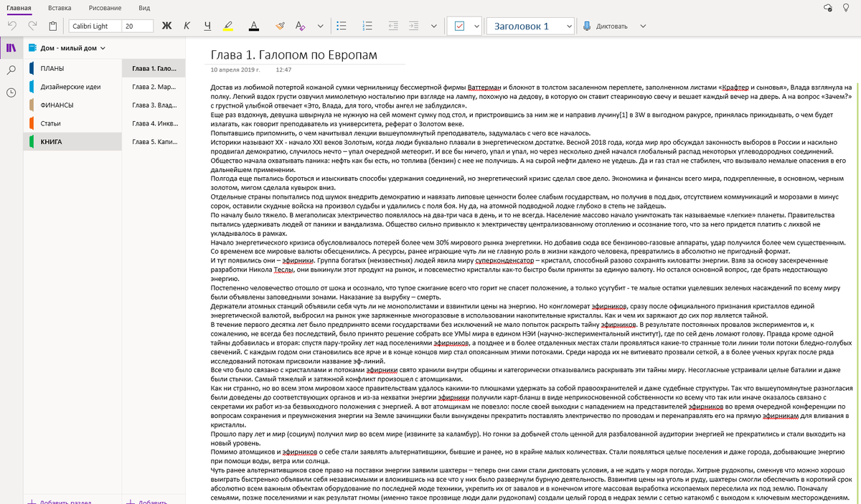Undo the last action
The height and width of the screenshot is (504, 861).
(12, 26)
